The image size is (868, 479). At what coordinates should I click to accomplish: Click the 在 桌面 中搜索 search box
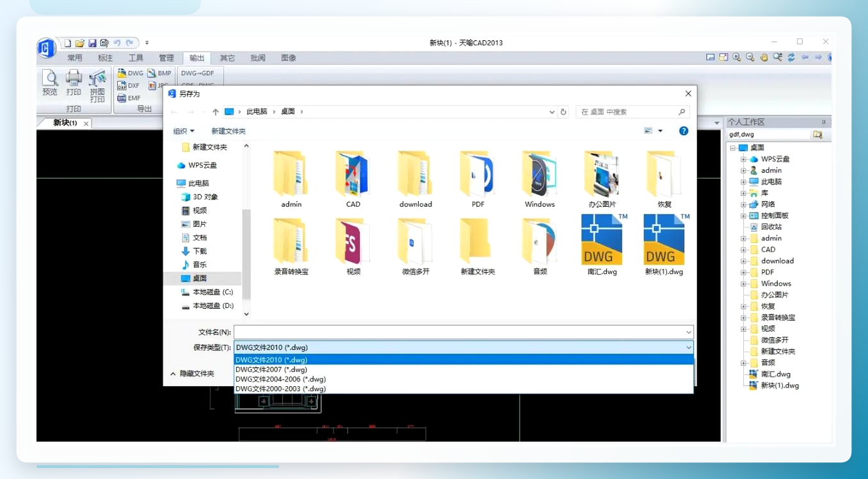(x=632, y=112)
